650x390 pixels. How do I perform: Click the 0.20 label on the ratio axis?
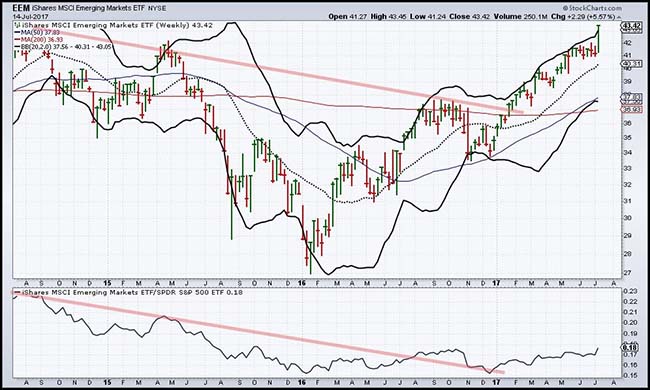pyautogui.click(x=630, y=322)
